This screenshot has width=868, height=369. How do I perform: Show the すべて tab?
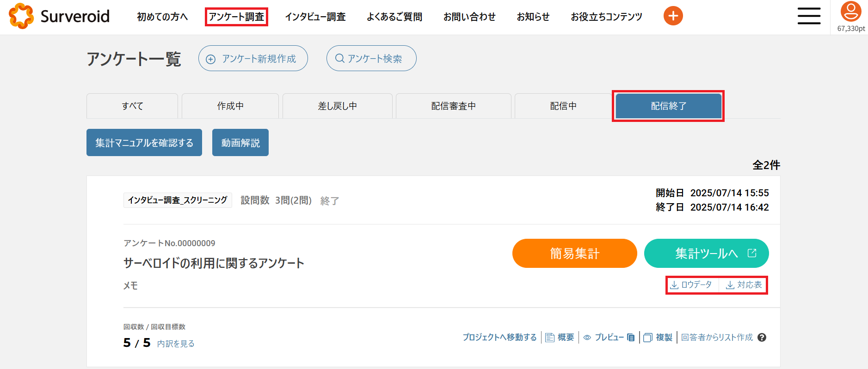[132, 106]
